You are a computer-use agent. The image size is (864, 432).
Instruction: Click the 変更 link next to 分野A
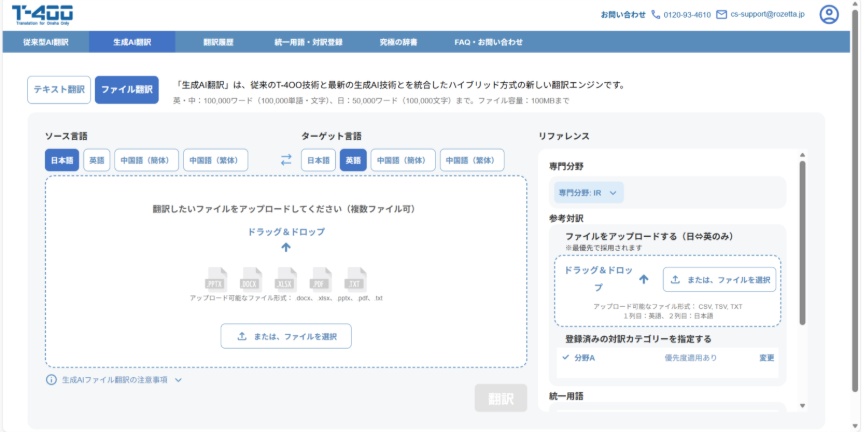[x=766, y=357]
